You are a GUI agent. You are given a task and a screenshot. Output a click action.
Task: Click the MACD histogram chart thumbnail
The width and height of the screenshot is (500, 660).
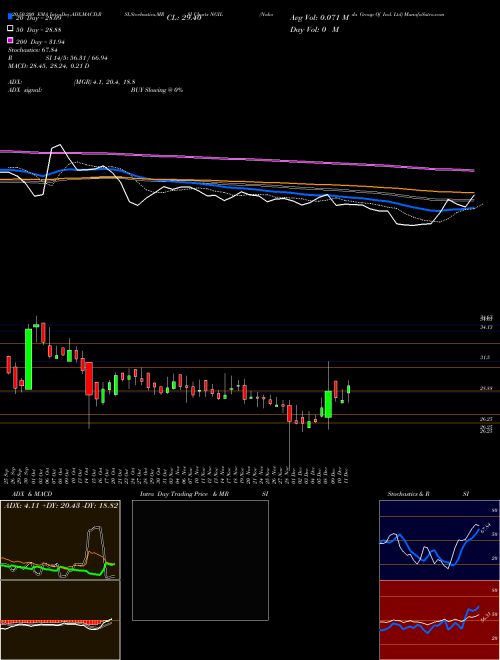pos(60,620)
